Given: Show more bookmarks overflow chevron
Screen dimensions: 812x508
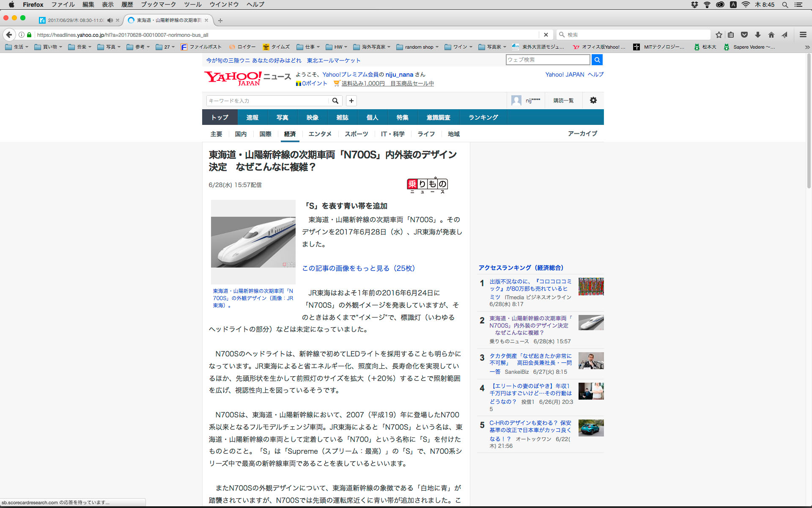Looking at the screenshot, I should pos(807,47).
